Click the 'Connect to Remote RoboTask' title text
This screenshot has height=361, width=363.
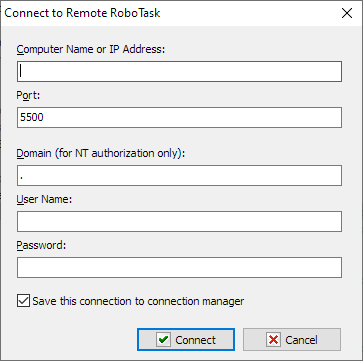click(x=82, y=13)
